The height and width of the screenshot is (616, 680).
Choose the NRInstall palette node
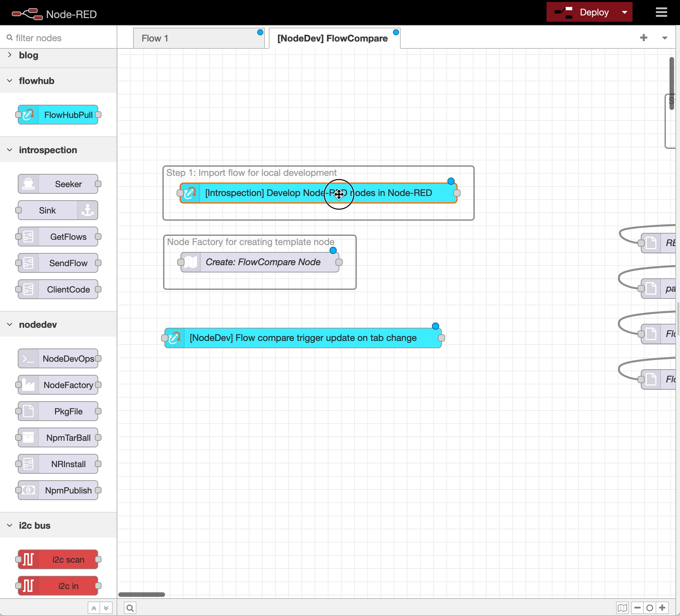click(x=58, y=463)
